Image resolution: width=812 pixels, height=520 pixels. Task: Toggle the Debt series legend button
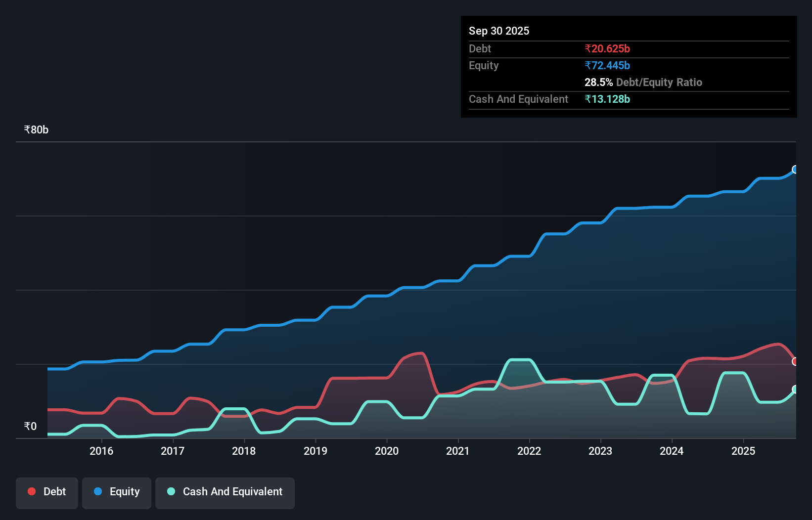point(47,493)
